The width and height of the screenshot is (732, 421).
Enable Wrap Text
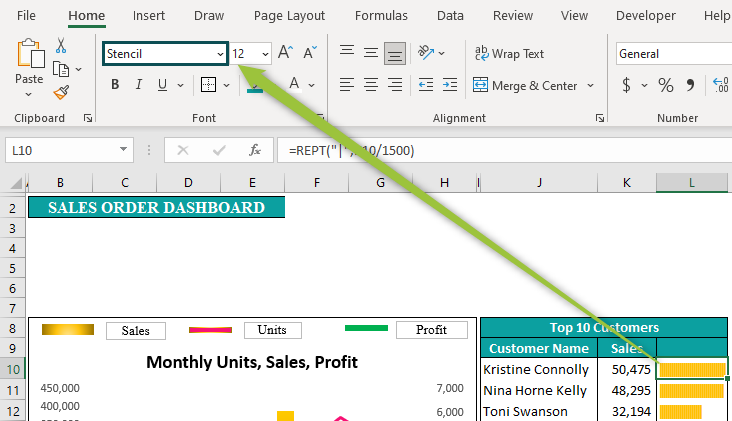point(509,54)
